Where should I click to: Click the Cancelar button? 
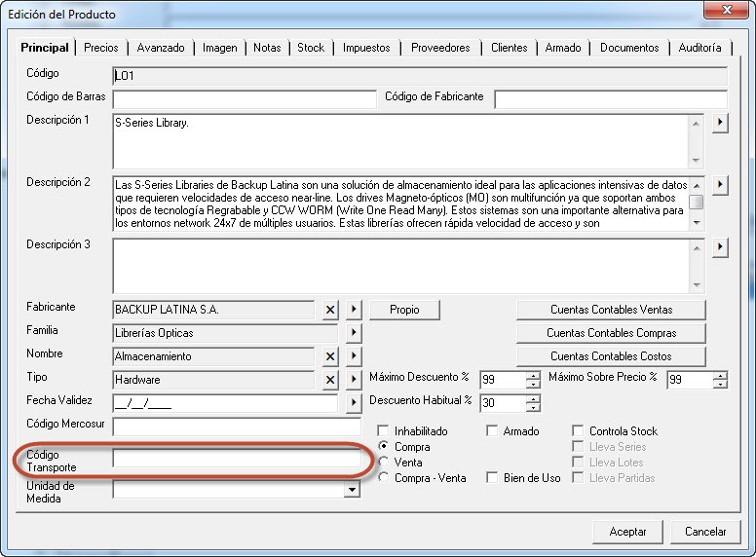coord(705,532)
